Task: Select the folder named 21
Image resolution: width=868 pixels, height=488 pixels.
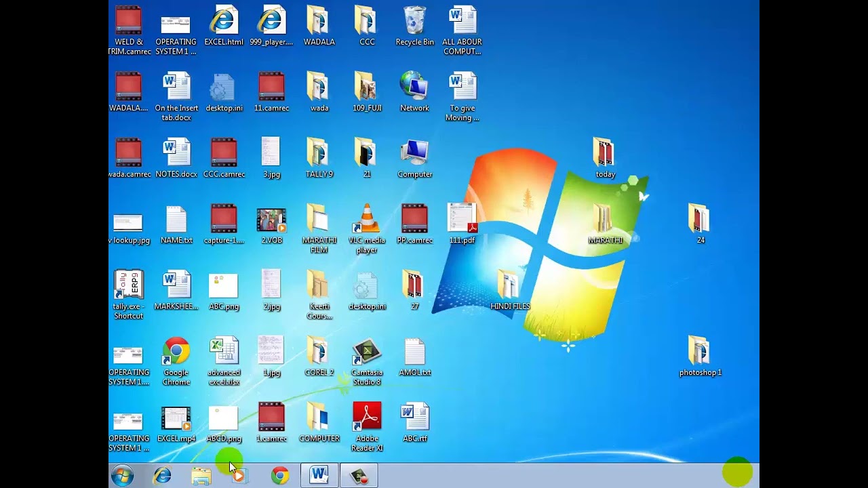Action: click(367, 159)
